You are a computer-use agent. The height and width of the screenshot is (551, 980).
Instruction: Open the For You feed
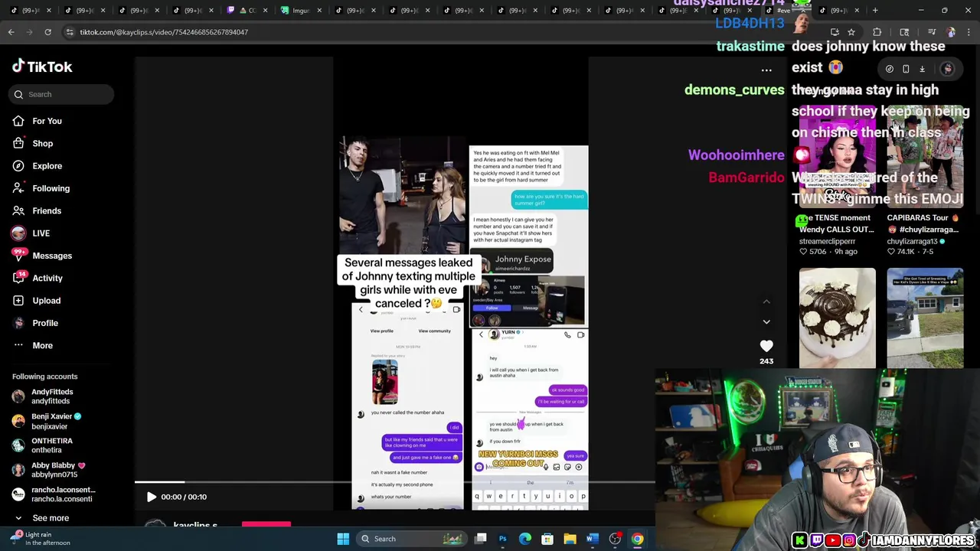(47, 121)
